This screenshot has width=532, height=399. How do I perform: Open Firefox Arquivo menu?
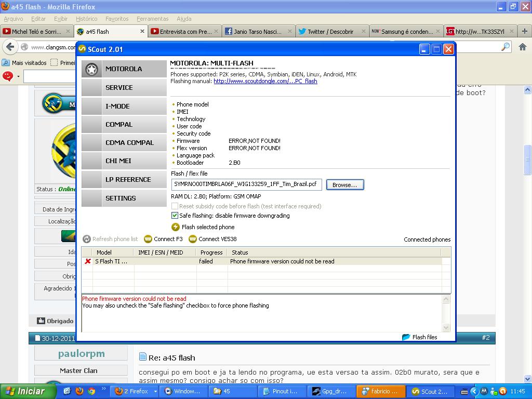(x=14, y=19)
